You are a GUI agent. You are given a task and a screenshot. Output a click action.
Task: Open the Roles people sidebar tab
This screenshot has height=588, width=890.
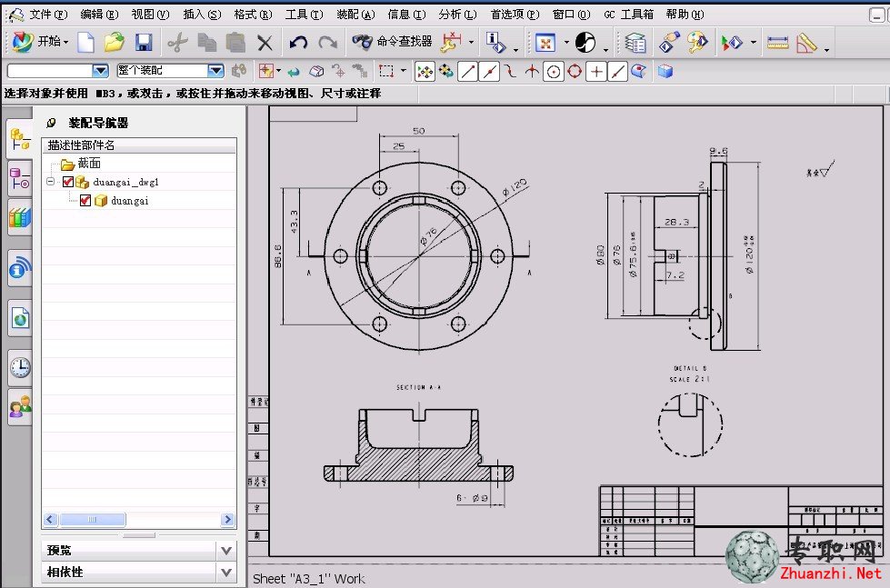pyautogui.click(x=20, y=407)
